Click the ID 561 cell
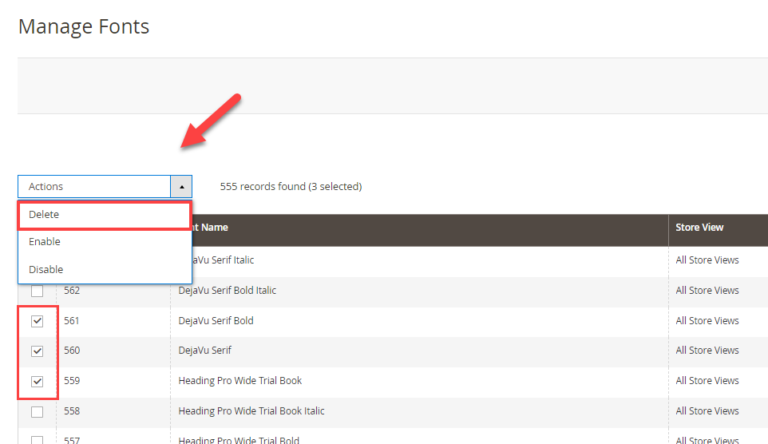The width and height of the screenshot is (768, 444). point(71,321)
